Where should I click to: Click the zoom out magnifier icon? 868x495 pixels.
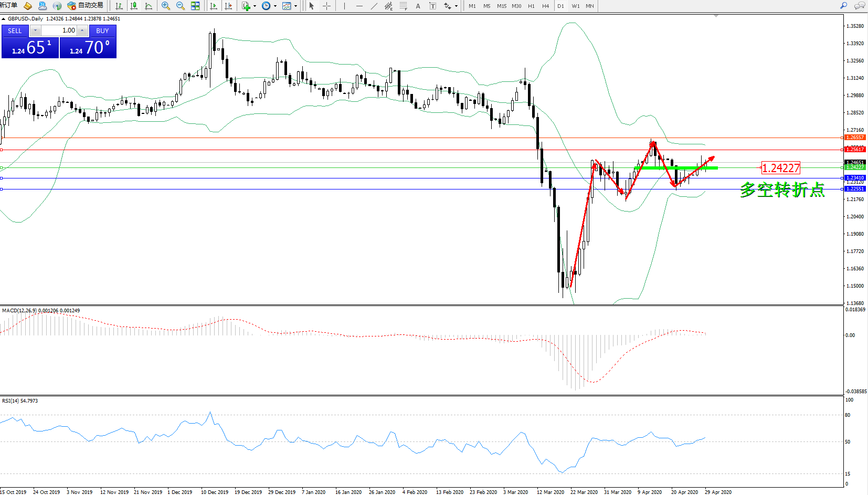(x=181, y=6)
